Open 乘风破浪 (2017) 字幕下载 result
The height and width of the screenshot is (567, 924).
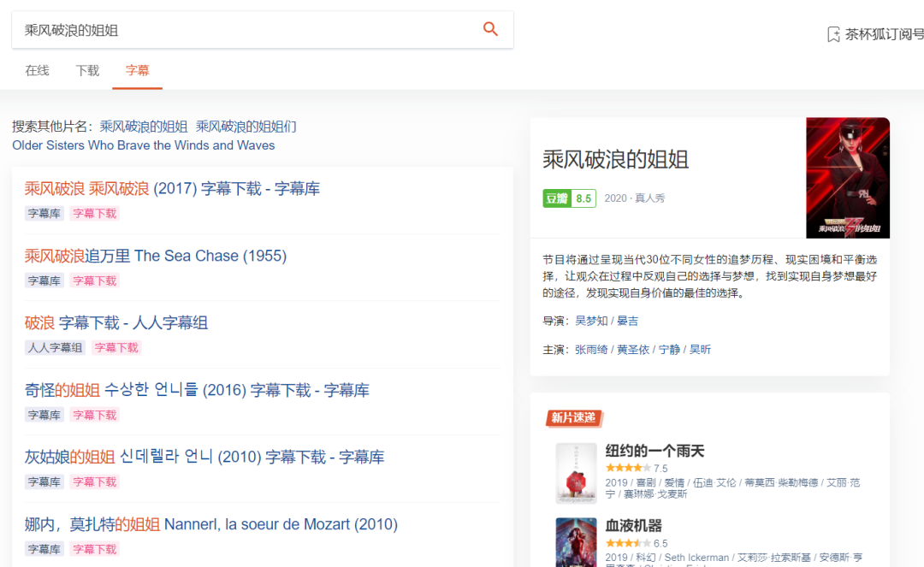tap(172, 188)
